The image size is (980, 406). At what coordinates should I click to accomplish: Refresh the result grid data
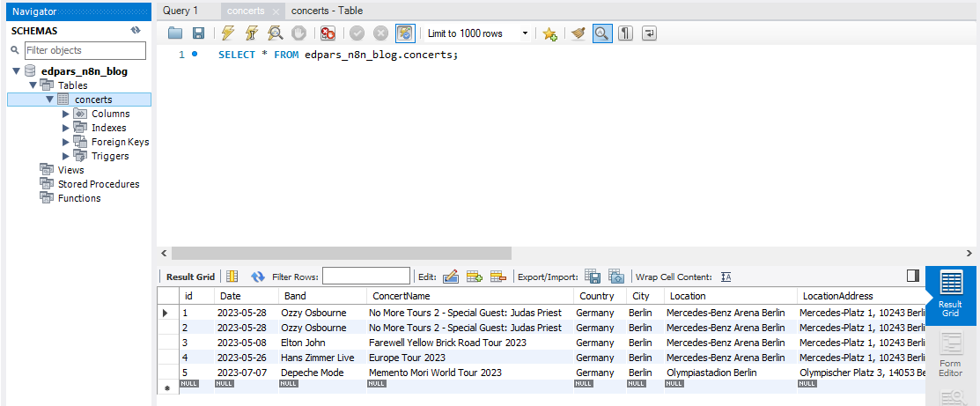point(258,277)
